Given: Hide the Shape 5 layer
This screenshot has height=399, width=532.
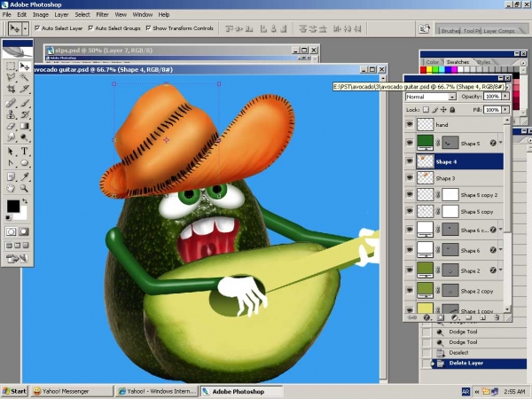Looking at the screenshot, I should (x=410, y=143).
